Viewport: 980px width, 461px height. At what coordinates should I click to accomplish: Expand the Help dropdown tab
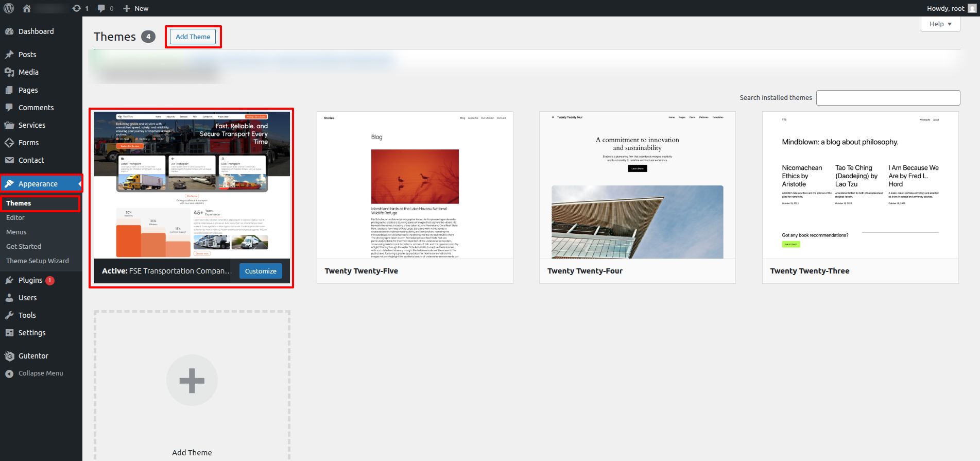940,24
